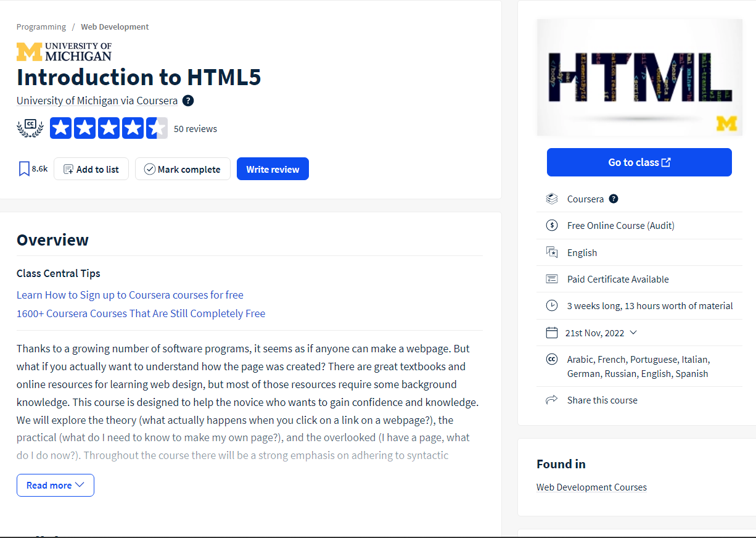Image resolution: width=756 pixels, height=538 pixels.
Task: Click the five-star rating widget
Action: coord(109,128)
